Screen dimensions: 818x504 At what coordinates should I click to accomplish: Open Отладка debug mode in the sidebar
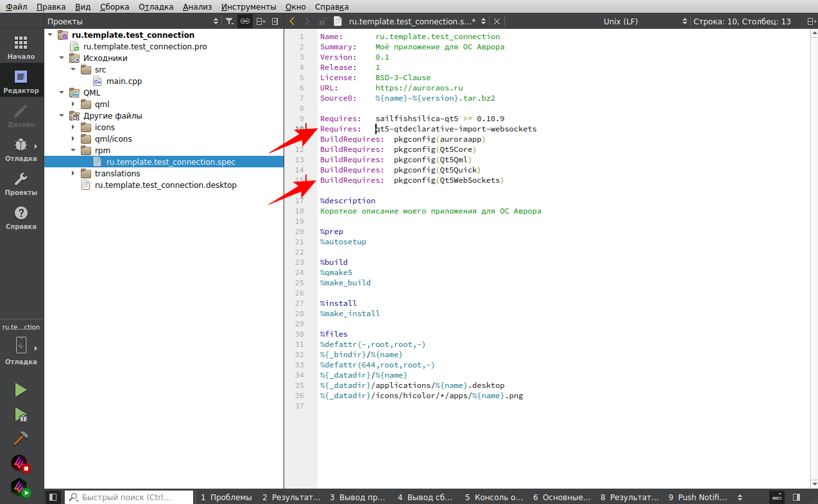tap(21, 150)
